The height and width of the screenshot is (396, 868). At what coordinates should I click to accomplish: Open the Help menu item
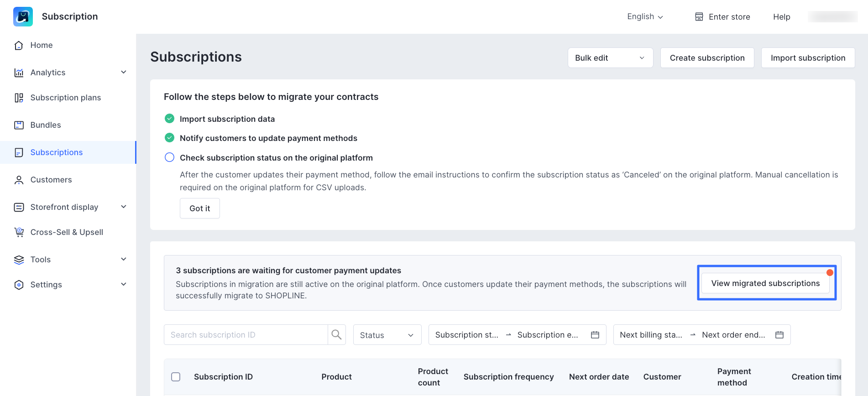pyautogui.click(x=781, y=17)
